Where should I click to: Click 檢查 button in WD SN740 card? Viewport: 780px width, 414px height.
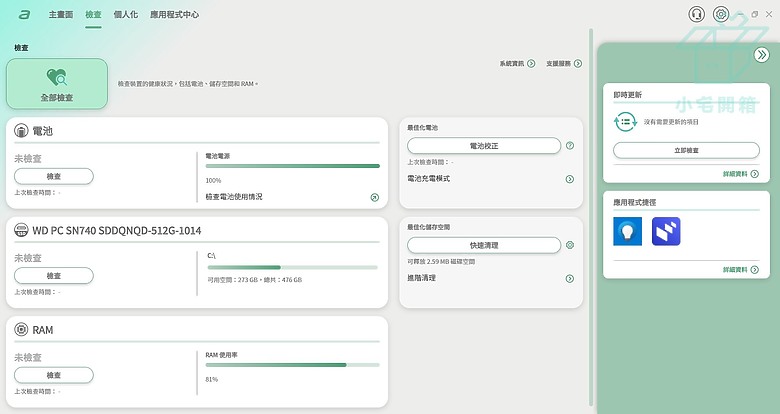tap(54, 276)
